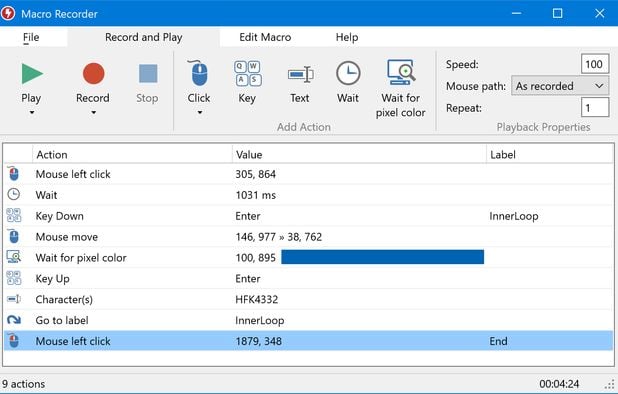Open the Play dropdown arrow

(x=32, y=113)
